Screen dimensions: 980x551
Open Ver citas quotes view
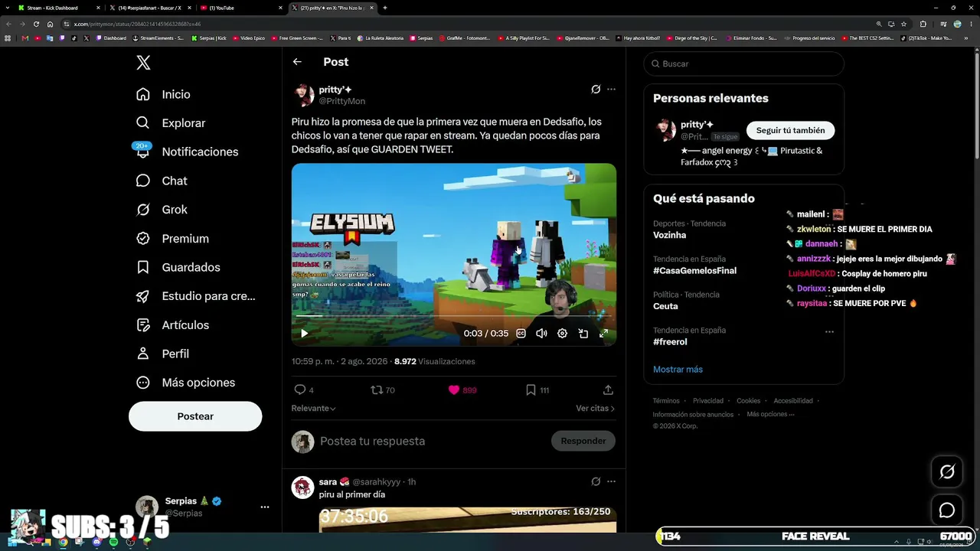(596, 409)
